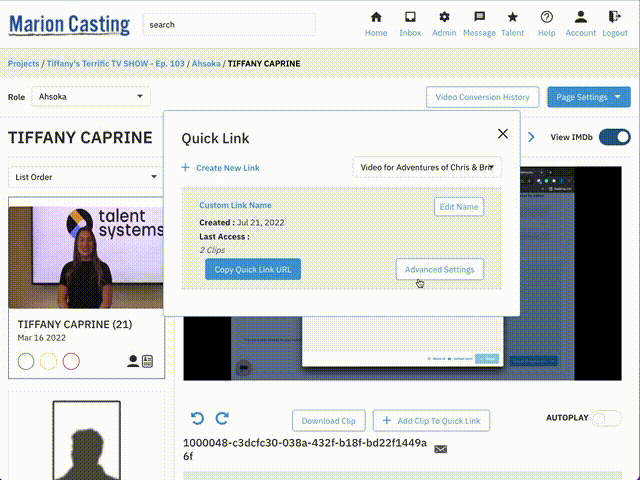This screenshot has width=640, height=480.
Task: Select Tiffany Caprine's video thumbnail
Action: pos(86,257)
